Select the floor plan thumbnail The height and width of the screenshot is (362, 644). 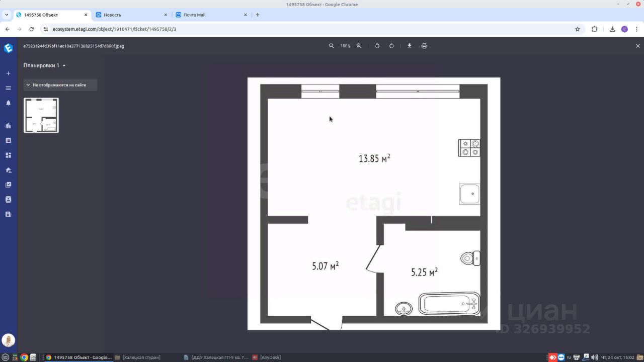coord(41,115)
